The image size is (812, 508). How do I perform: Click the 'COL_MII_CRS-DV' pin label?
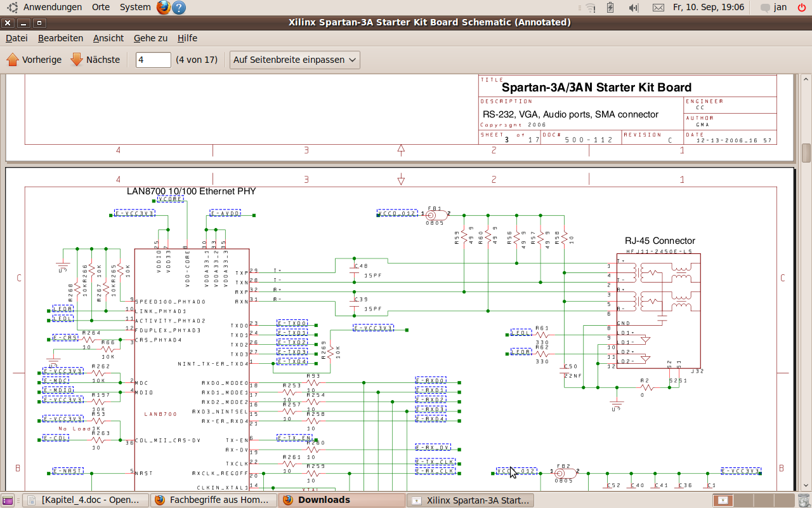pyautogui.click(x=167, y=440)
